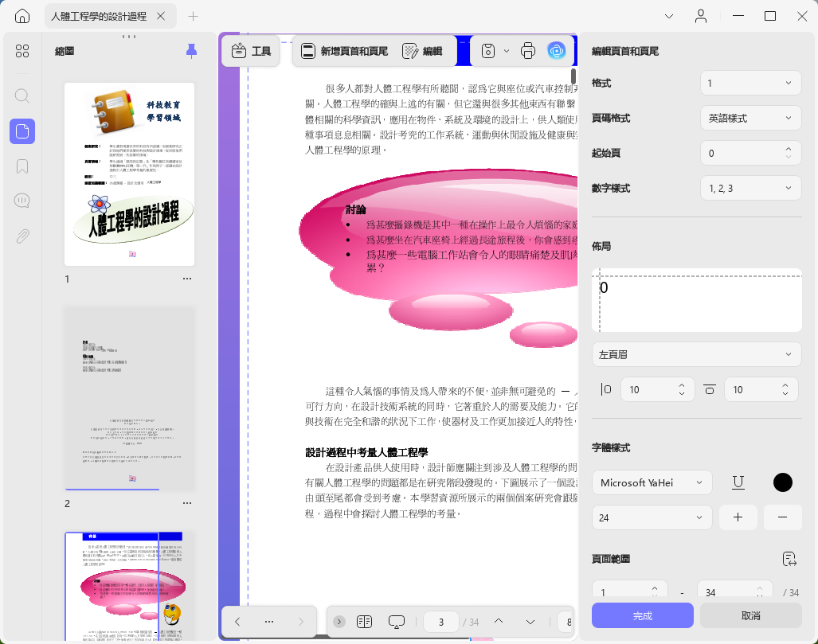Open the black font color swatch
This screenshot has width=818, height=644.
pos(782,483)
